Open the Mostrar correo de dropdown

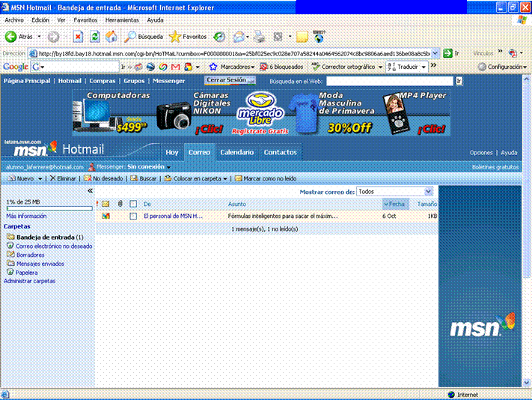pos(394,192)
